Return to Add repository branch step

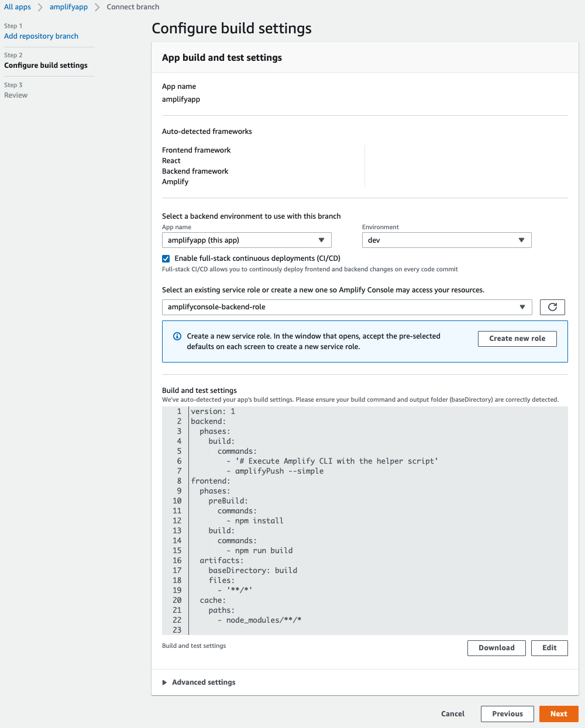coord(41,36)
